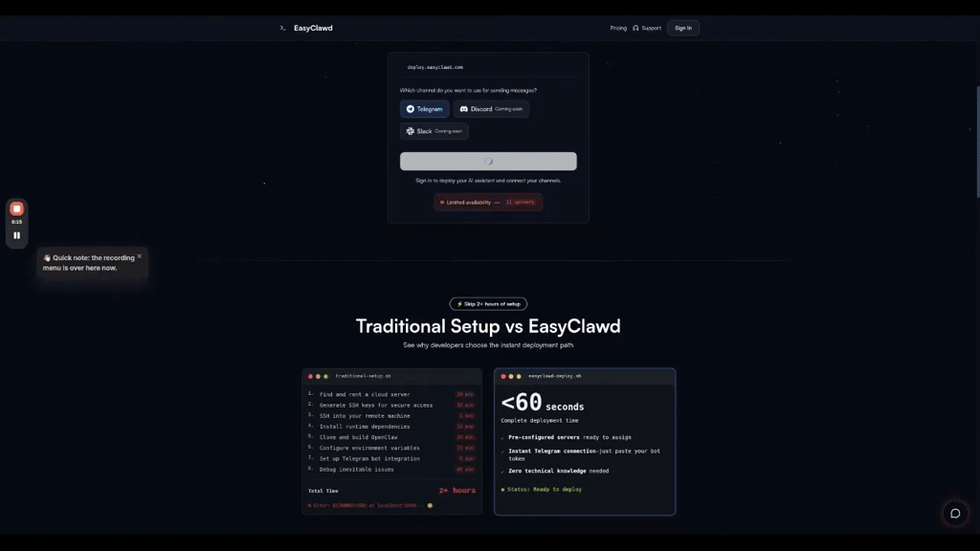Click 'Which channel do you want' question text
This screenshot has height=551, width=980.
click(x=468, y=90)
